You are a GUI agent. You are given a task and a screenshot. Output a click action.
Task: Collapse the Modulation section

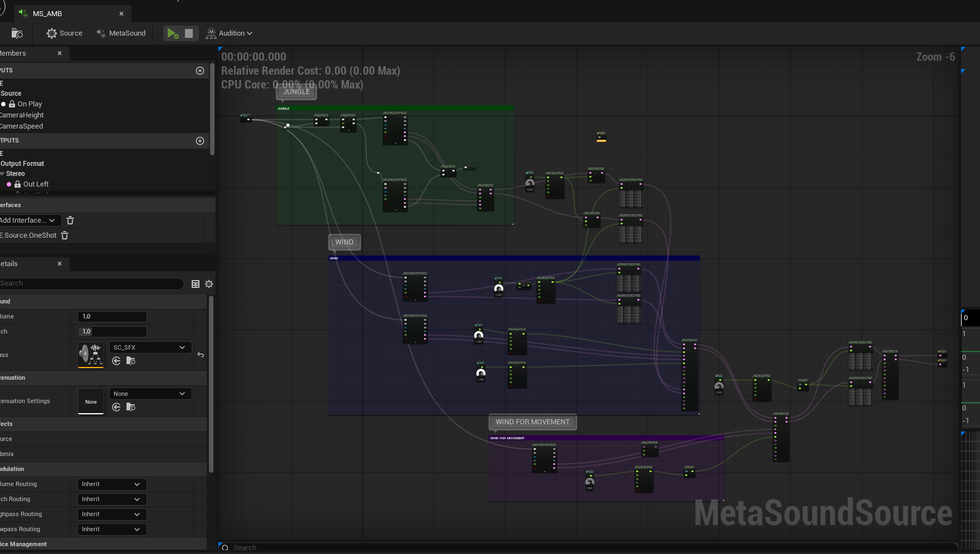103,469
